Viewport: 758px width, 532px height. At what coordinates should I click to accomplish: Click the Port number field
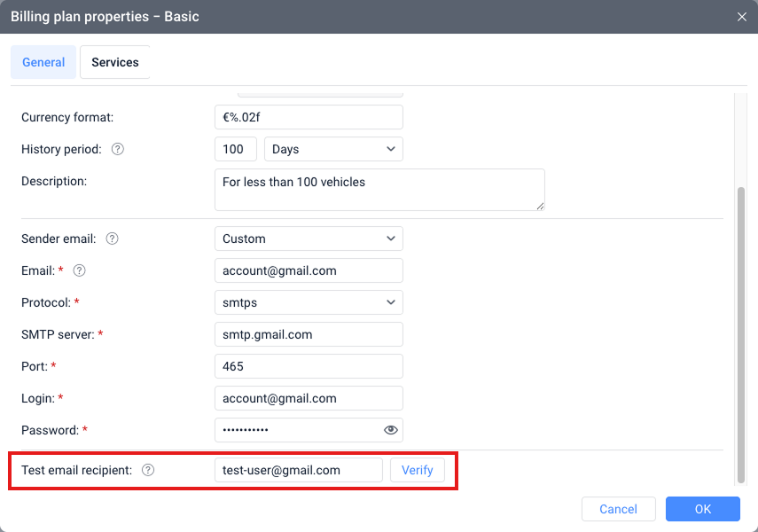309,366
